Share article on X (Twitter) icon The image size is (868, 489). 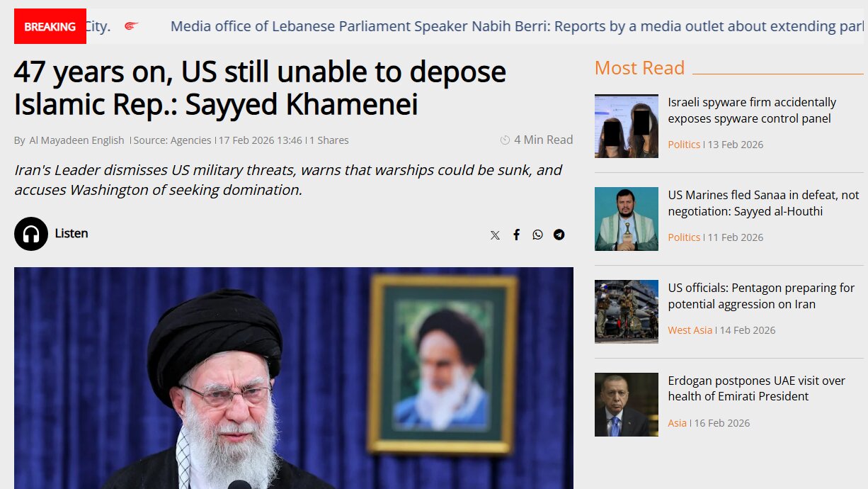click(x=495, y=235)
